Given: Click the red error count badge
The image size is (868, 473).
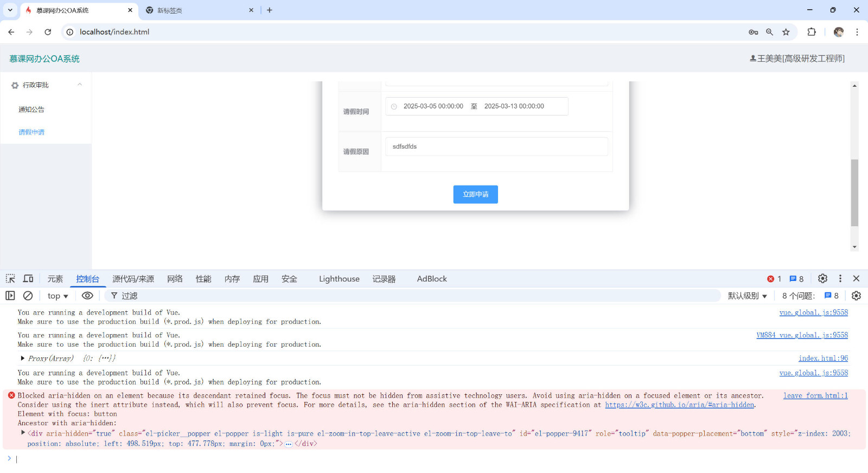Looking at the screenshot, I should tap(774, 279).
